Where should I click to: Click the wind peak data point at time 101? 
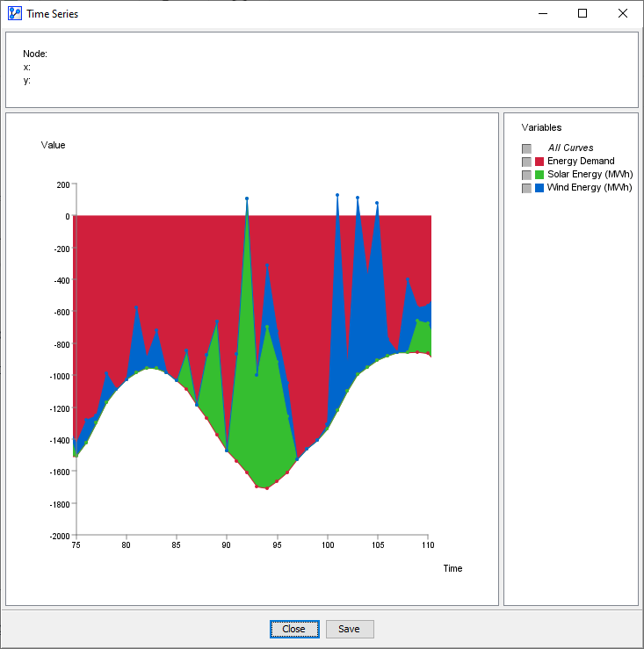point(337,195)
